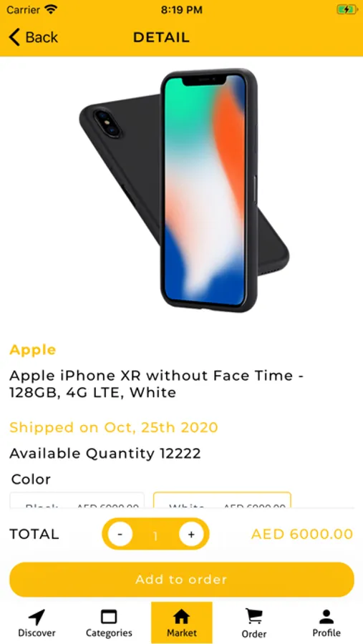Open the Categories window icon
Viewport: 363px width, 644px height.
point(109,617)
